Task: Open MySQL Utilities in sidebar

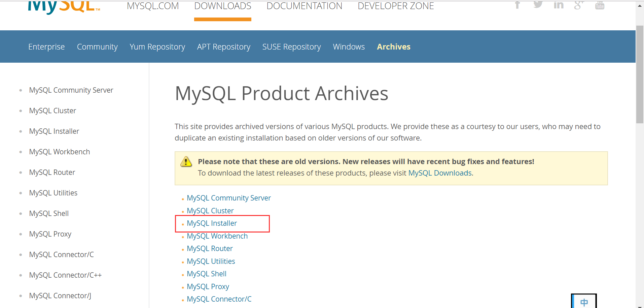Action: click(53, 193)
